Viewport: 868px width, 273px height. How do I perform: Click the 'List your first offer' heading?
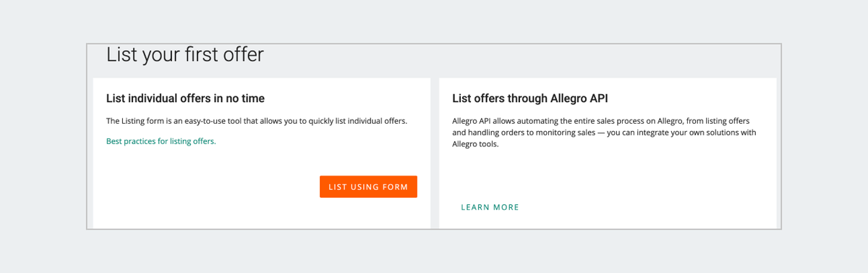click(x=184, y=55)
